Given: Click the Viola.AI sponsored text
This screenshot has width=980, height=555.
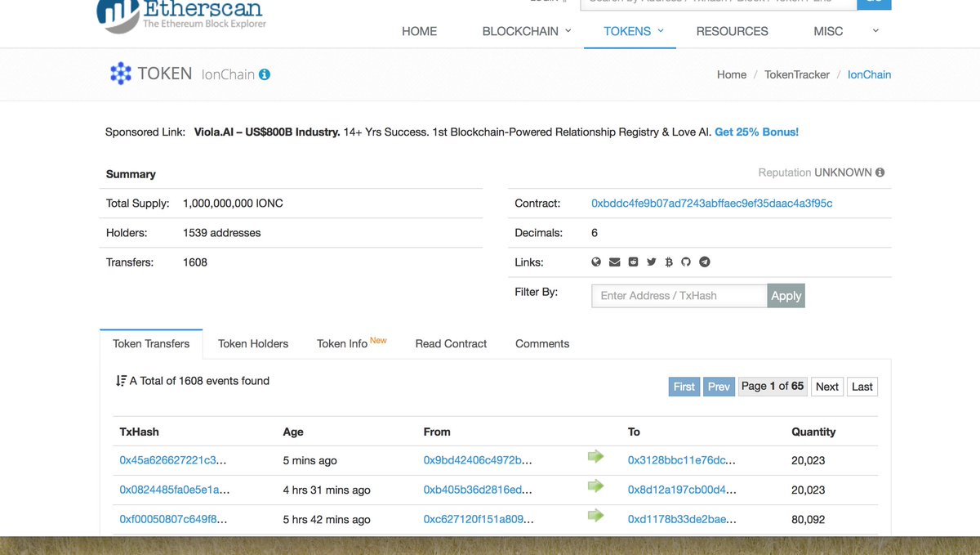Looking at the screenshot, I should click(267, 132).
